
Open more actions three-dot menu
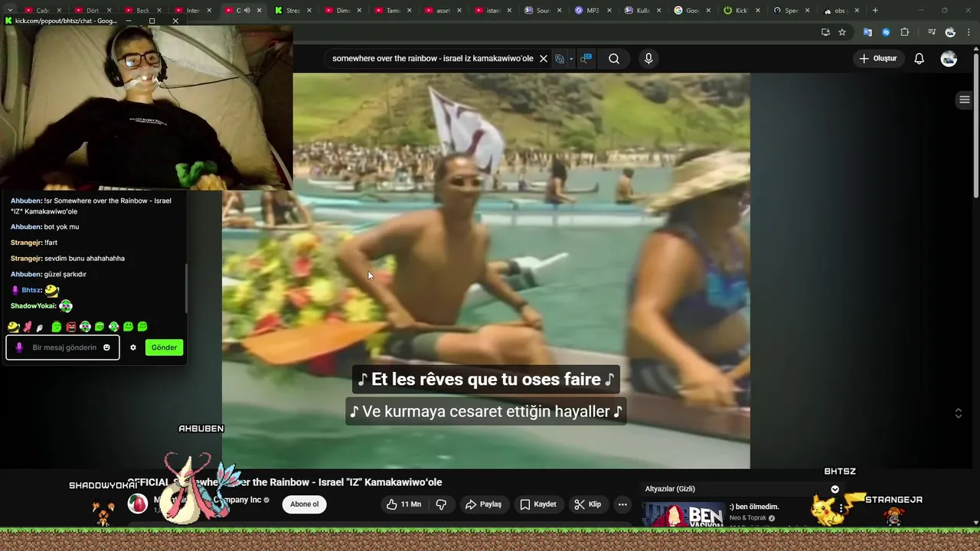[x=622, y=504]
